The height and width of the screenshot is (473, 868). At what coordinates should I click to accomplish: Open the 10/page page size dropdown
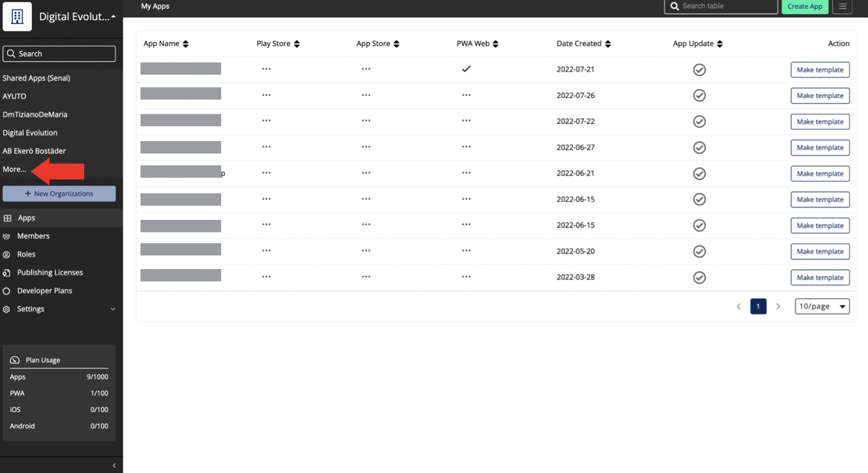[822, 306]
